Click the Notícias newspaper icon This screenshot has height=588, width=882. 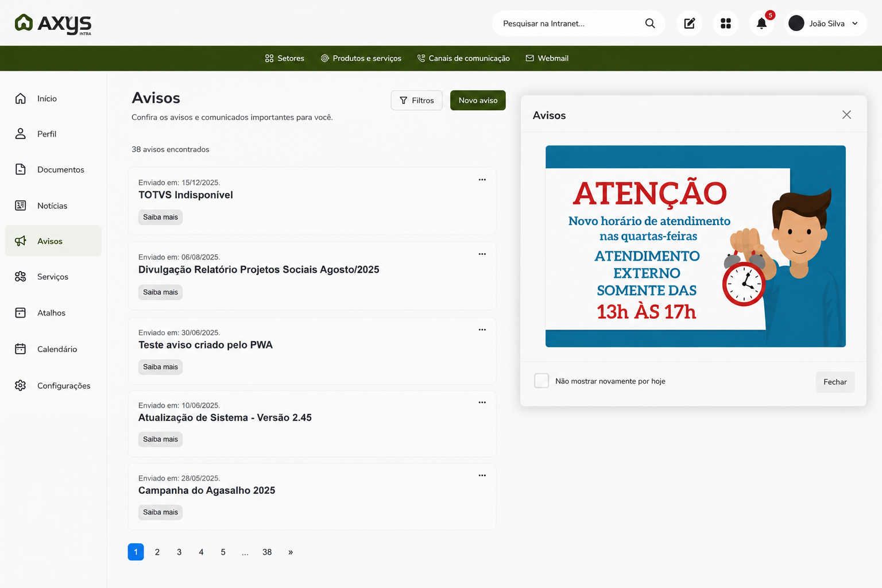click(x=21, y=206)
